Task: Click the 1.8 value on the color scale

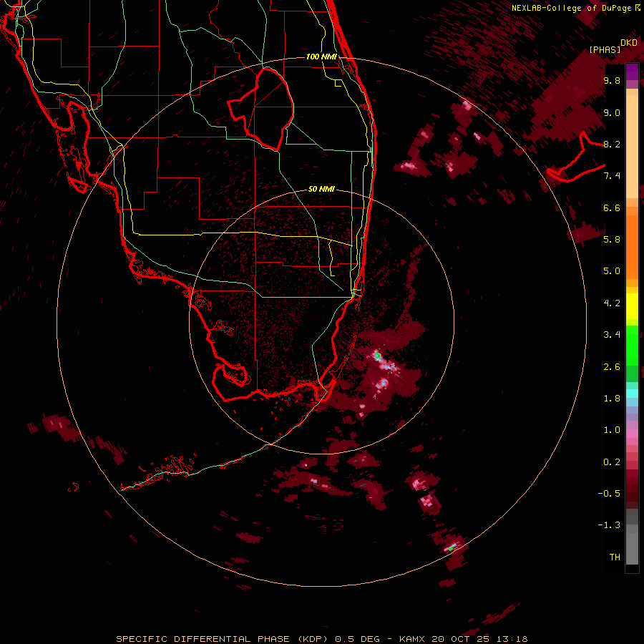Action: (612, 399)
